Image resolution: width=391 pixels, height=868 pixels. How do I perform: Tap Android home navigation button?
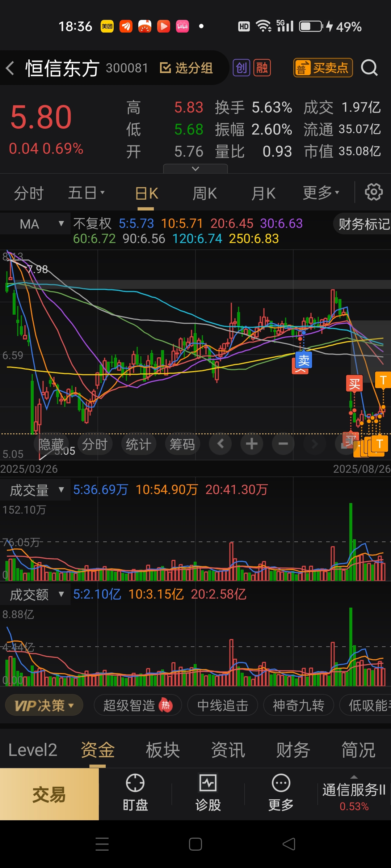click(195, 844)
